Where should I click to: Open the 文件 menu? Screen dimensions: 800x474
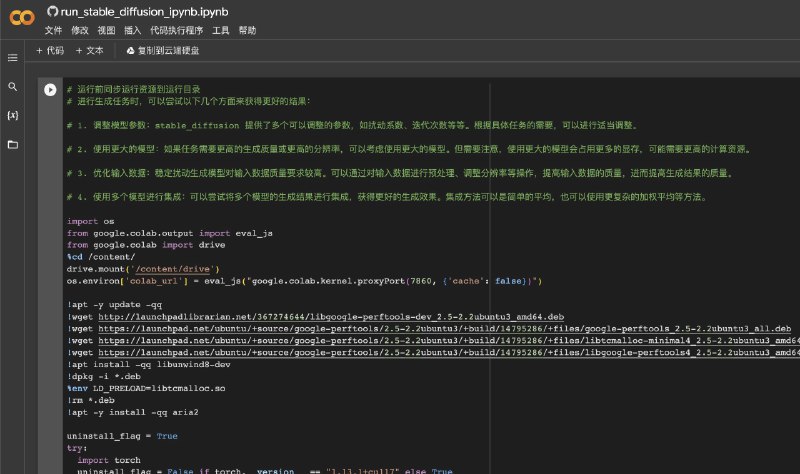click(53, 31)
